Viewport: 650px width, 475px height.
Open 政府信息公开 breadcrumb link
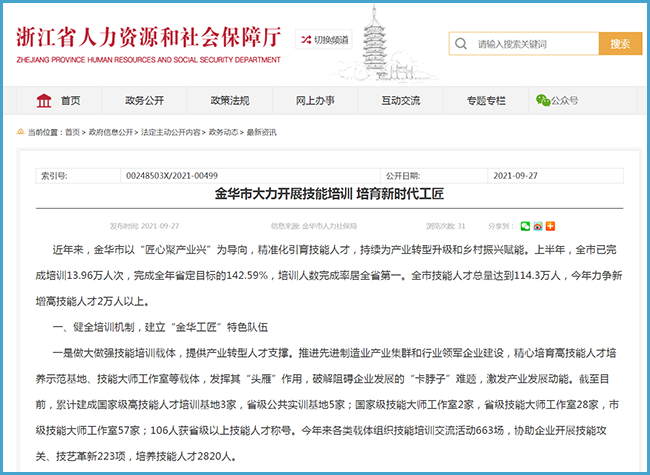pyautogui.click(x=111, y=132)
